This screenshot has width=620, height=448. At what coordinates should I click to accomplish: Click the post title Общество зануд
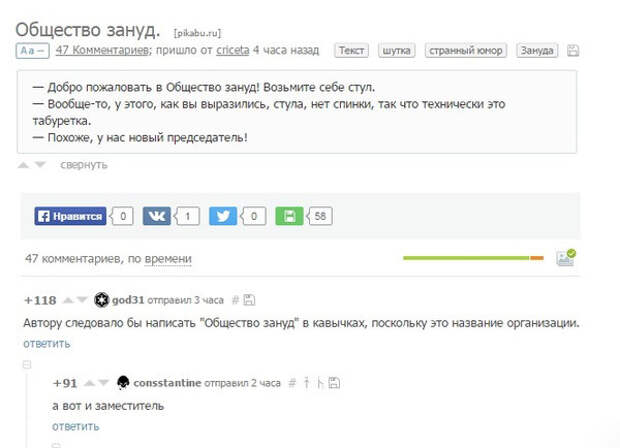pos(88,30)
